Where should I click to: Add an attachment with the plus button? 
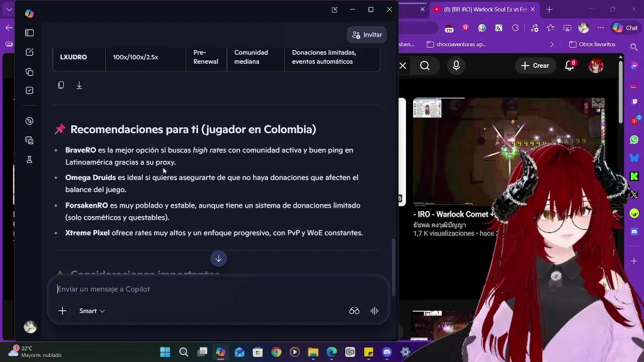click(62, 311)
